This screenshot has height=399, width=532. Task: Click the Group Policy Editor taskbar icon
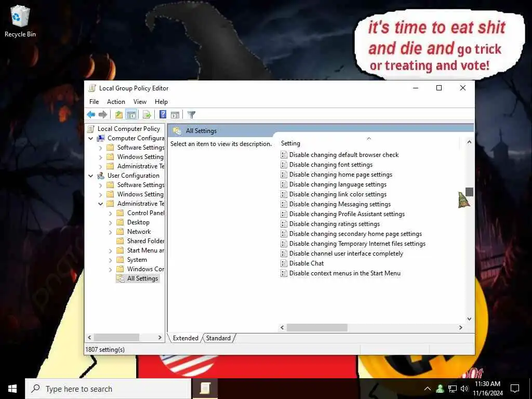click(205, 389)
